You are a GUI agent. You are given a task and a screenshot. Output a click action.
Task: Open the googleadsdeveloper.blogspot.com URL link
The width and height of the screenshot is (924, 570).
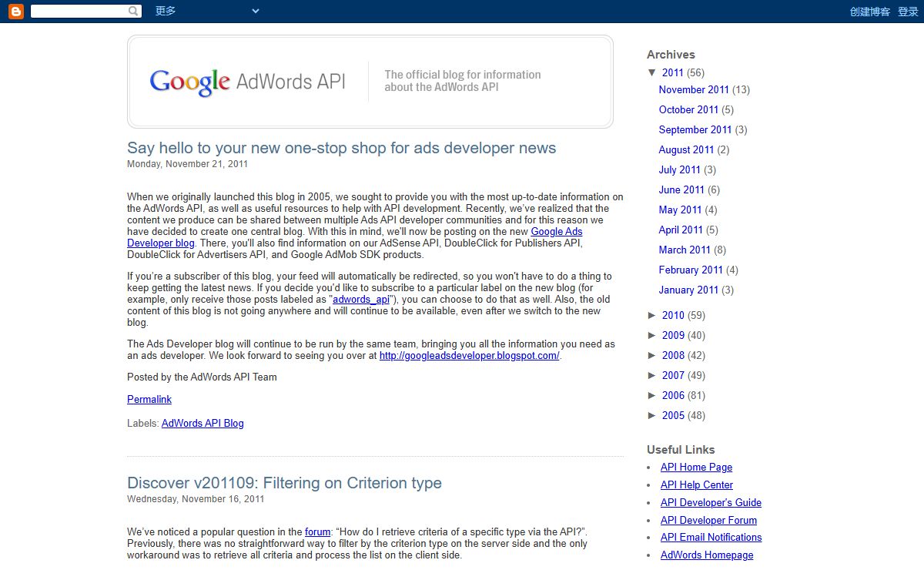pyautogui.click(x=469, y=356)
